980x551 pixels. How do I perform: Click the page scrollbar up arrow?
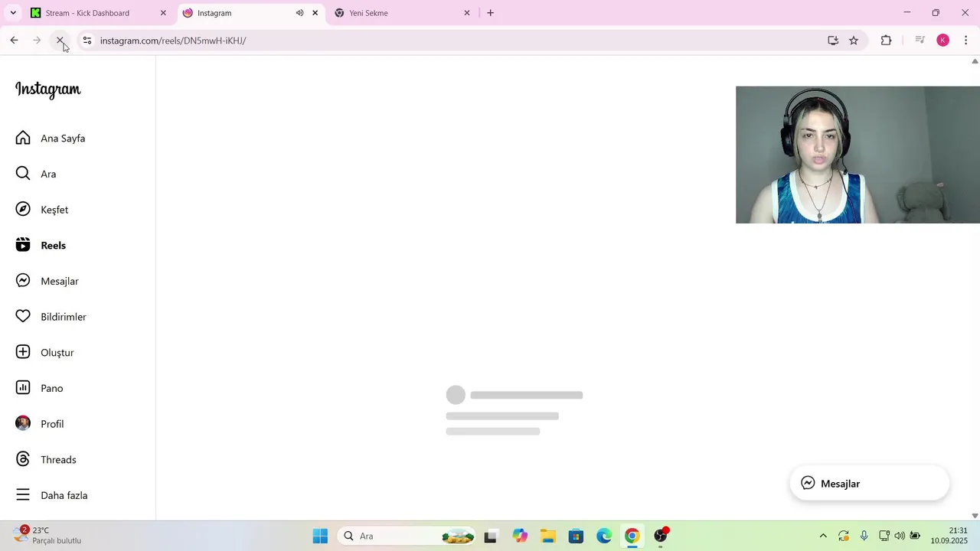975,61
